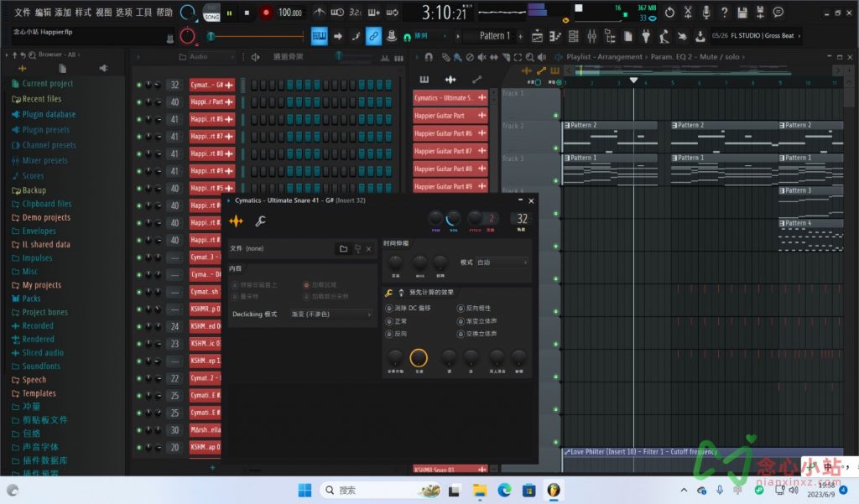This screenshot has width=859, height=504.
Task: Click the playlist mute tool icon
Action: click(482, 57)
